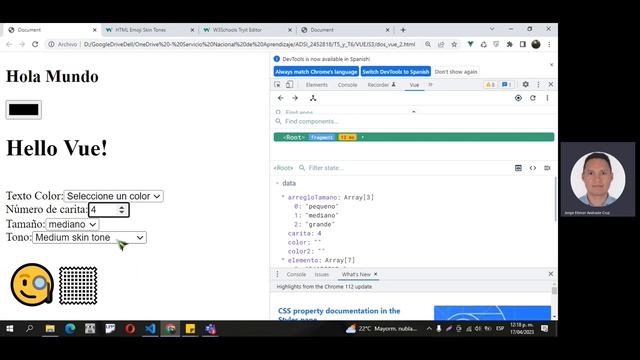The width and height of the screenshot is (640, 360).
Task: Open a new browser tab
Action: 403,30
